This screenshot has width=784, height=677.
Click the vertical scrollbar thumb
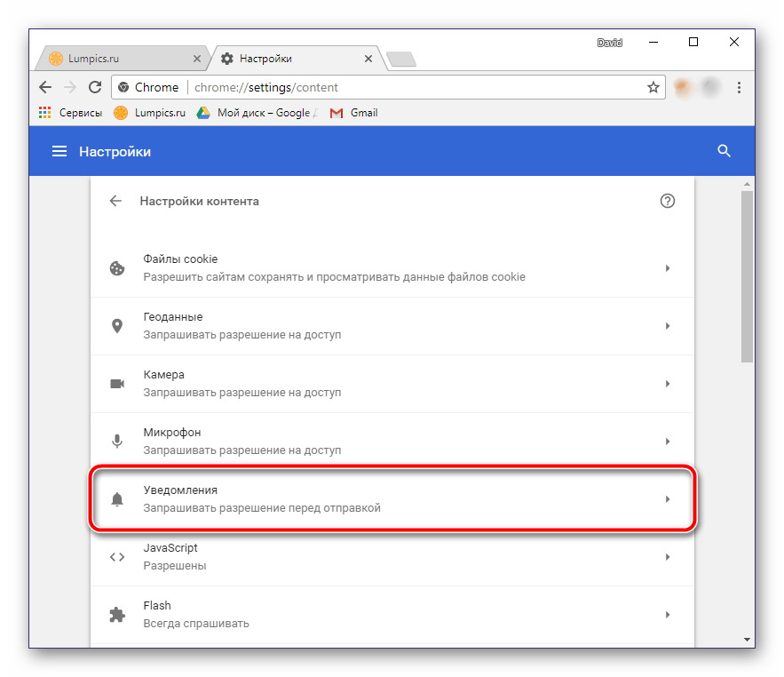[747, 276]
